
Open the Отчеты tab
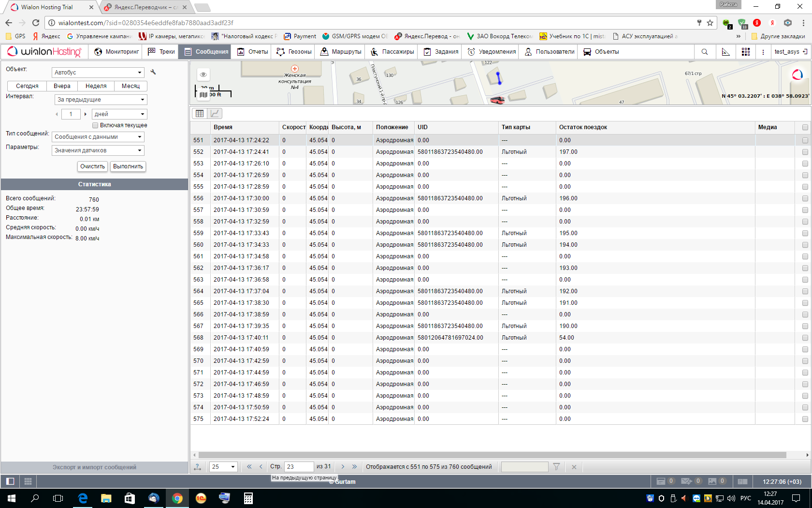(x=252, y=52)
